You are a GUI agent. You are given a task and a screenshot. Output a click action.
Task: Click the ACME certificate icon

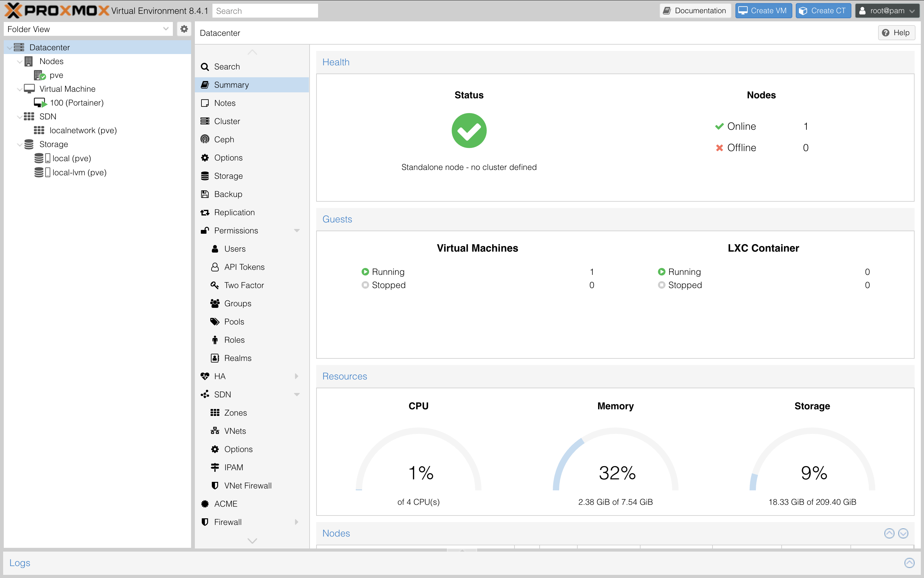tap(205, 504)
